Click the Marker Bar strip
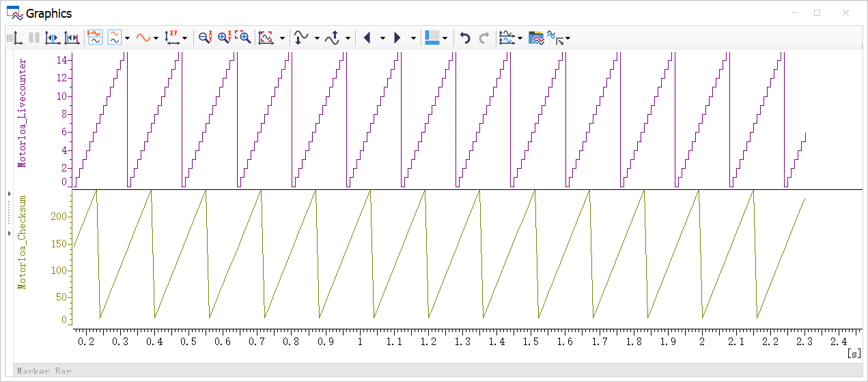This screenshot has width=868, height=382. point(437,371)
